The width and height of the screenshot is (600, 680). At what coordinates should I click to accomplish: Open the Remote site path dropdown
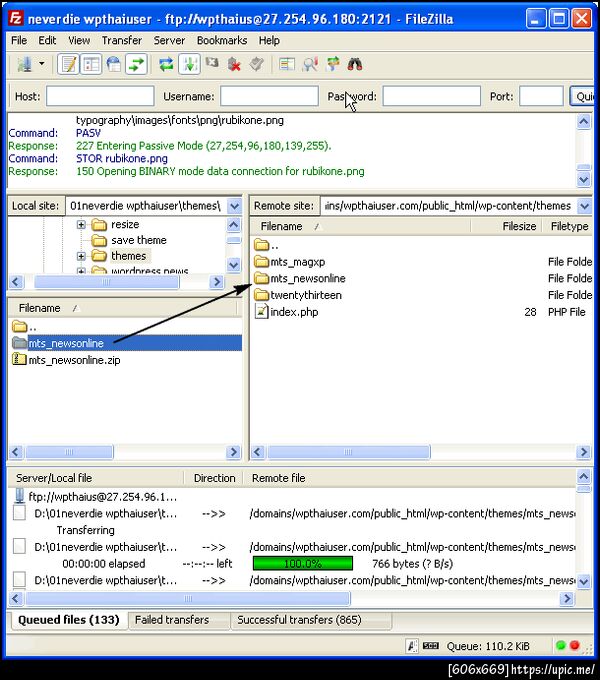click(x=584, y=206)
